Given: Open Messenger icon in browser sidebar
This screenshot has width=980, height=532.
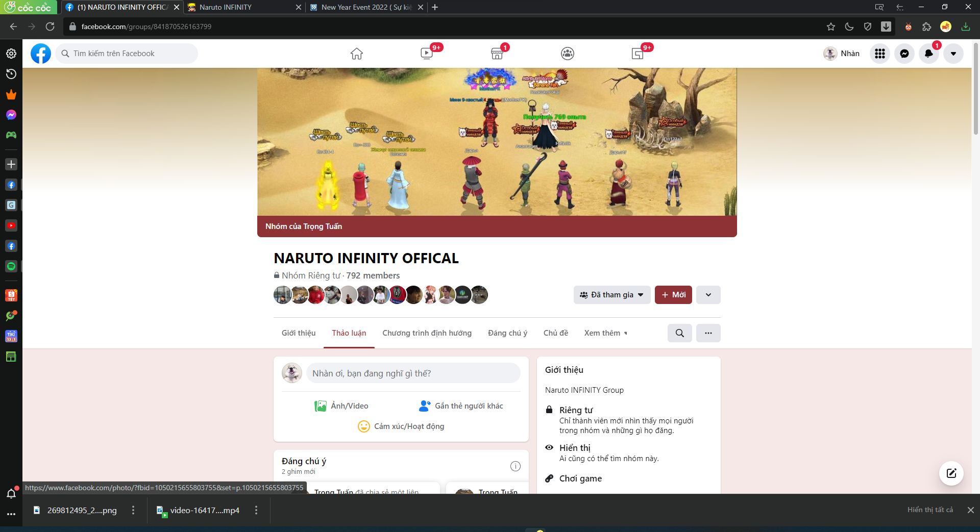Looking at the screenshot, I should [11, 115].
